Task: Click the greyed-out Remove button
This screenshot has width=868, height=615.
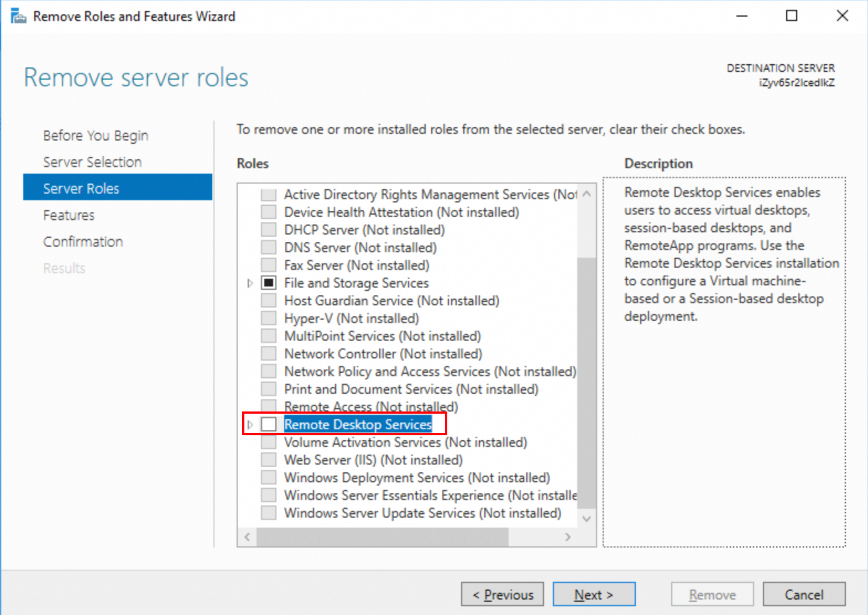Action: click(x=713, y=595)
